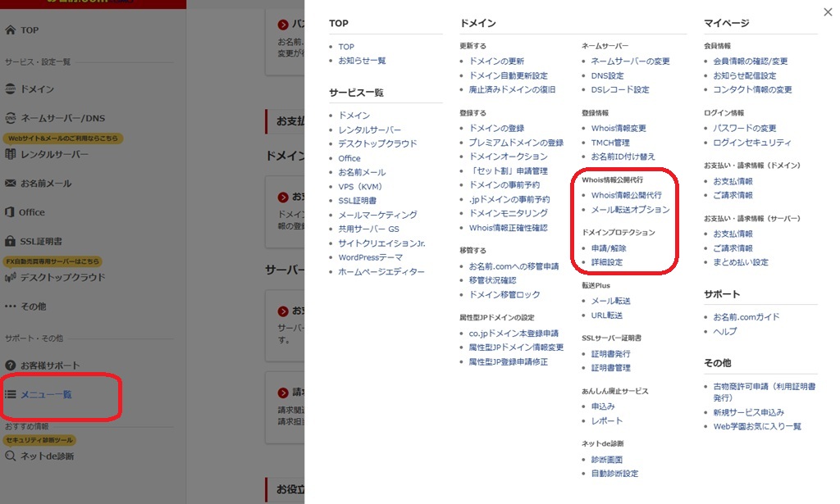Open ドメイン自動更新設定 link
Image resolution: width=840 pixels, height=504 pixels.
pos(509,75)
